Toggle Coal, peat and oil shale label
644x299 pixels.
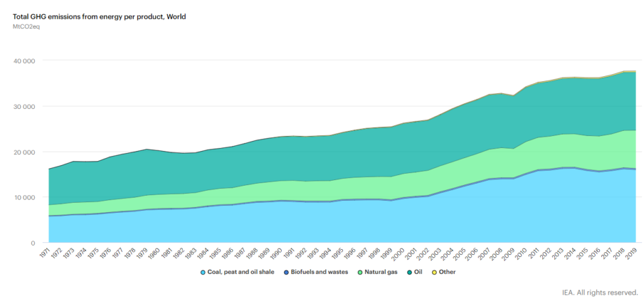[x=241, y=273]
